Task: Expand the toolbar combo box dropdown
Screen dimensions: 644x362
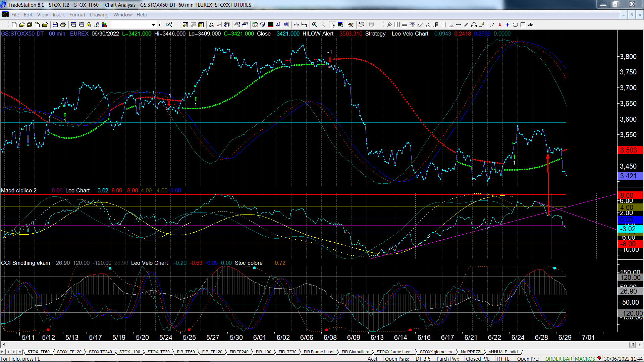Action: (153, 25)
